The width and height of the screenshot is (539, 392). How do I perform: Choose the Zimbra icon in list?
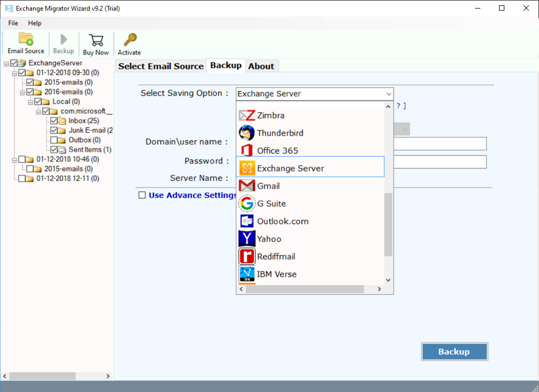[247, 115]
